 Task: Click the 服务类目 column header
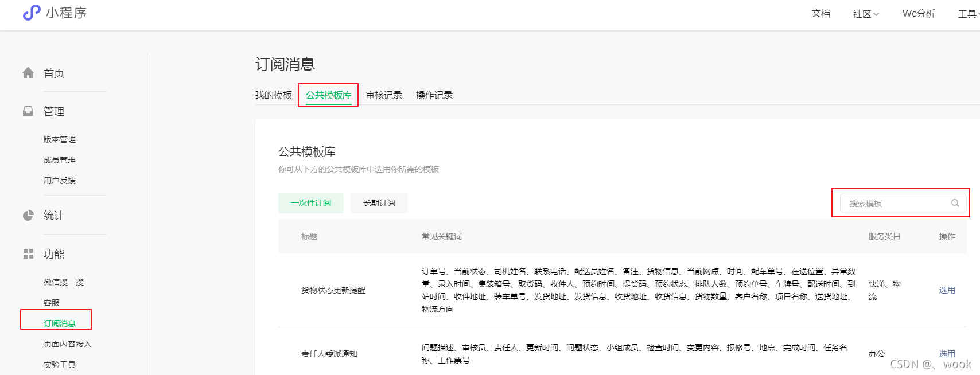pyautogui.click(x=884, y=236)
